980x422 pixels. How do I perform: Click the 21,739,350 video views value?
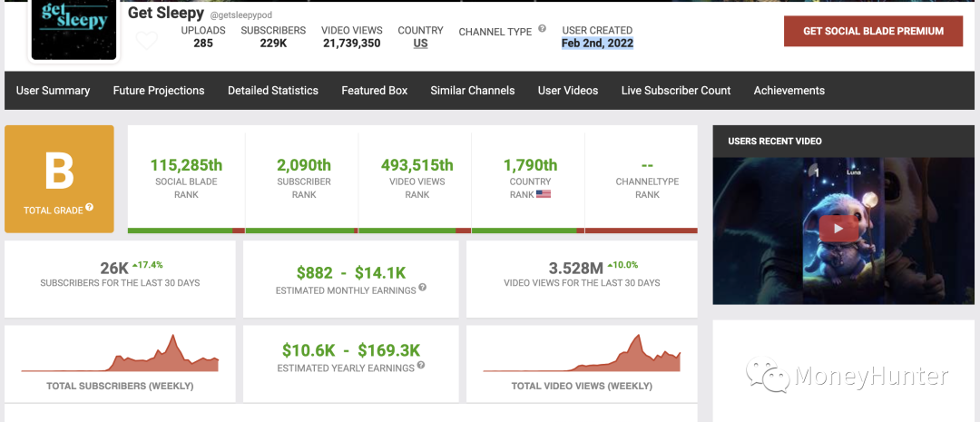pyautogui.click(x=352, y=44)
